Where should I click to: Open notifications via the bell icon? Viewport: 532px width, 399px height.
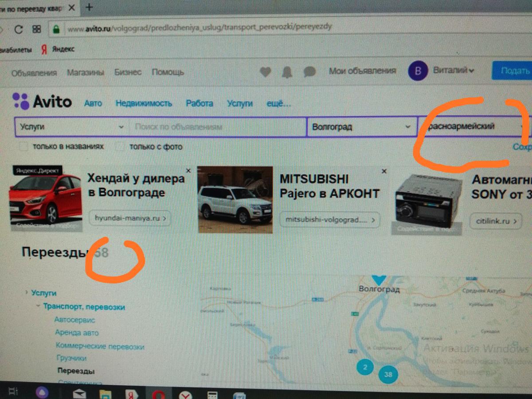point(288,72)
